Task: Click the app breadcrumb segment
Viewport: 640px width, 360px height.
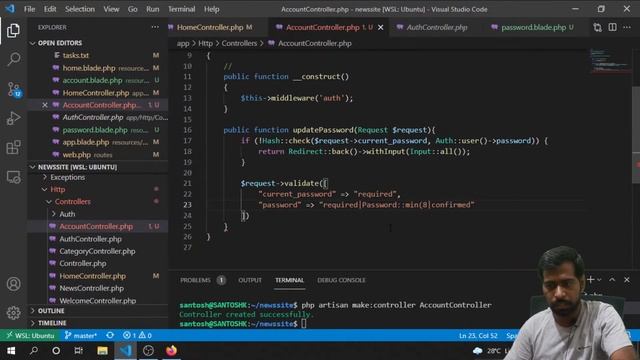Action: [183, 43]
